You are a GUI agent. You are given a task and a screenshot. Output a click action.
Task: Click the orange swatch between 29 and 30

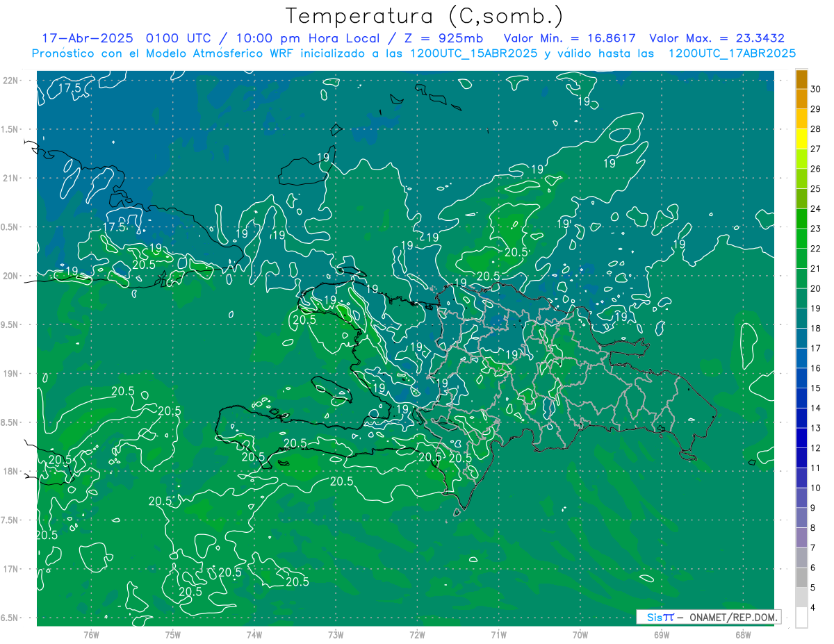pos(801,100)
